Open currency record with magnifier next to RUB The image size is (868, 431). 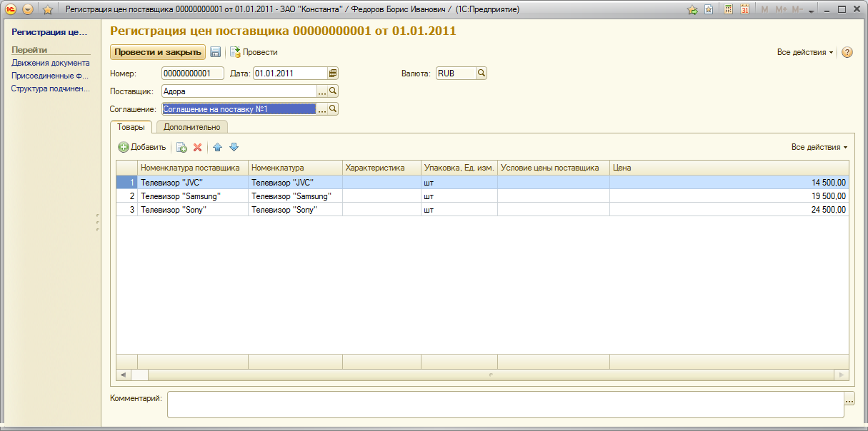[482, 73]
